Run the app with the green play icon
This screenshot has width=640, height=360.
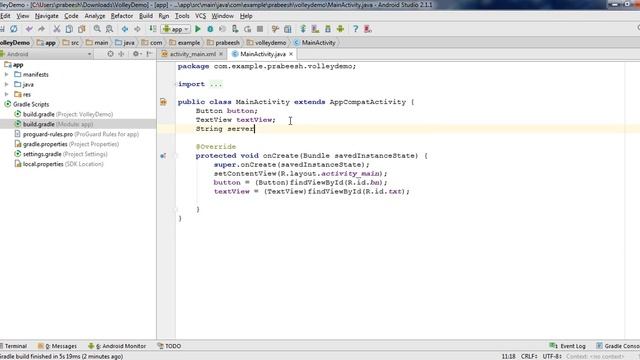pyautogui.click(x=198, y=29)
